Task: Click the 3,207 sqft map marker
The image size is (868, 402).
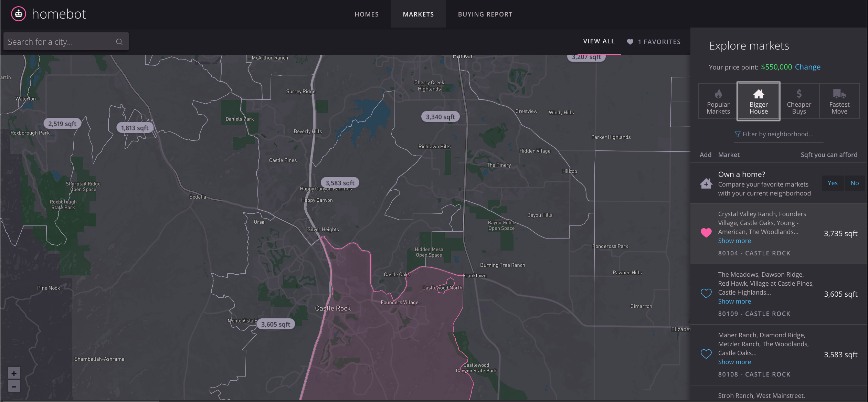Action: 586,57
